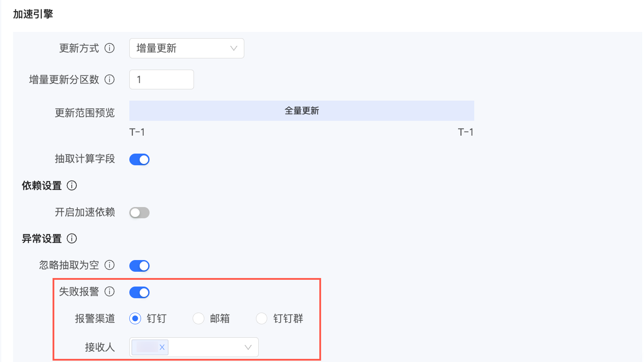
Task: Open the 增量更新 update mode dropdown
Action: coord(186,49)
